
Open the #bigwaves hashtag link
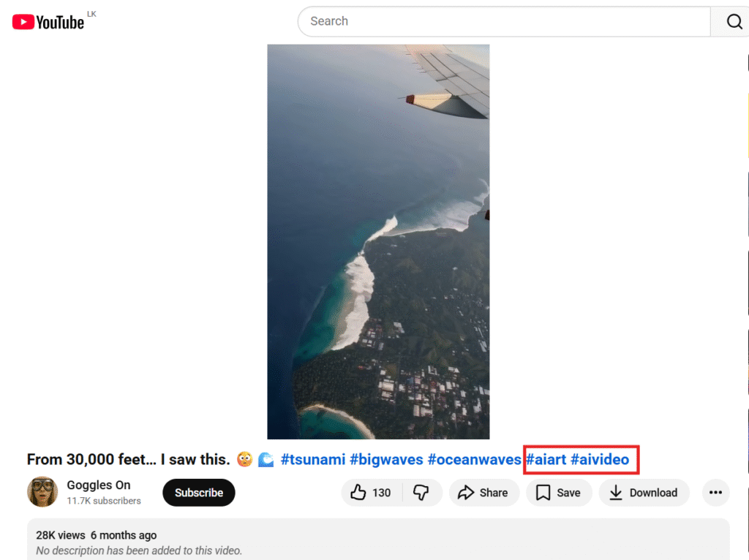click(386, 460)
